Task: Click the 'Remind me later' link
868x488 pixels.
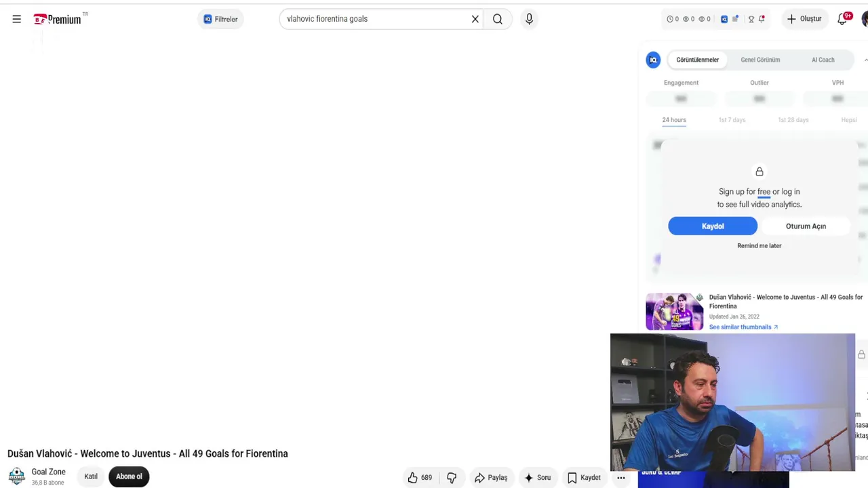Action: click(759, 246)
